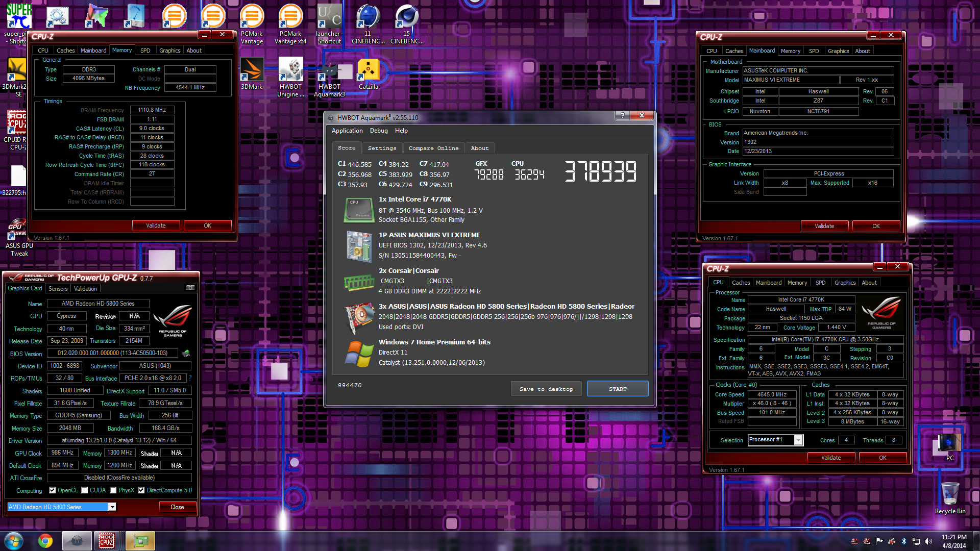Viewport: 980px width, 551px height.
Task: Switch to Validation tab in GPU-Z
Action: click(x=85, y=288)
